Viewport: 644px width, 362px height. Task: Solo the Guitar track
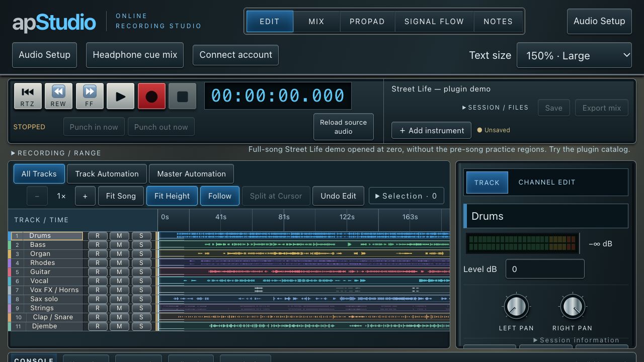(x=141, y=272)
